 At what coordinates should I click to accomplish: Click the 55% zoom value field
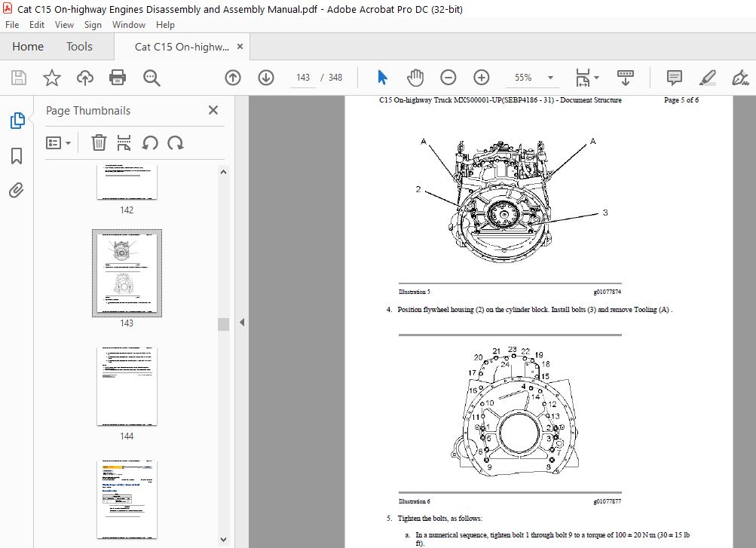click(x=523, y=78)
